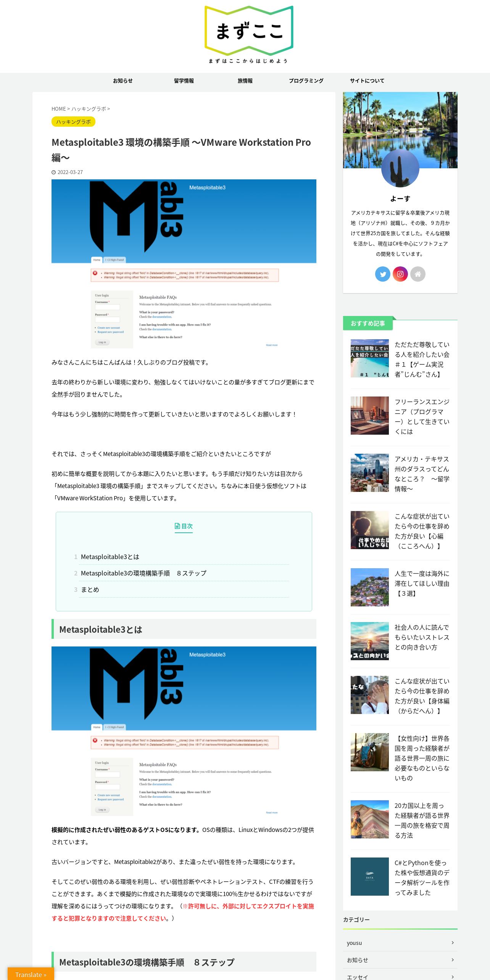Go to HOME breadcrumb link
The height and width of the screenshot is (980, 490).
pyautogui.click(x=58, y=109)
